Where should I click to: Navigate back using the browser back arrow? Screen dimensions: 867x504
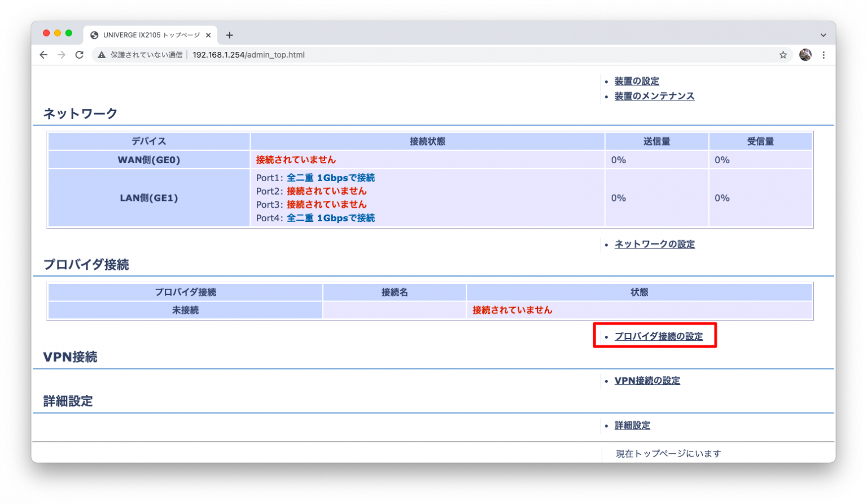point(43,55)
